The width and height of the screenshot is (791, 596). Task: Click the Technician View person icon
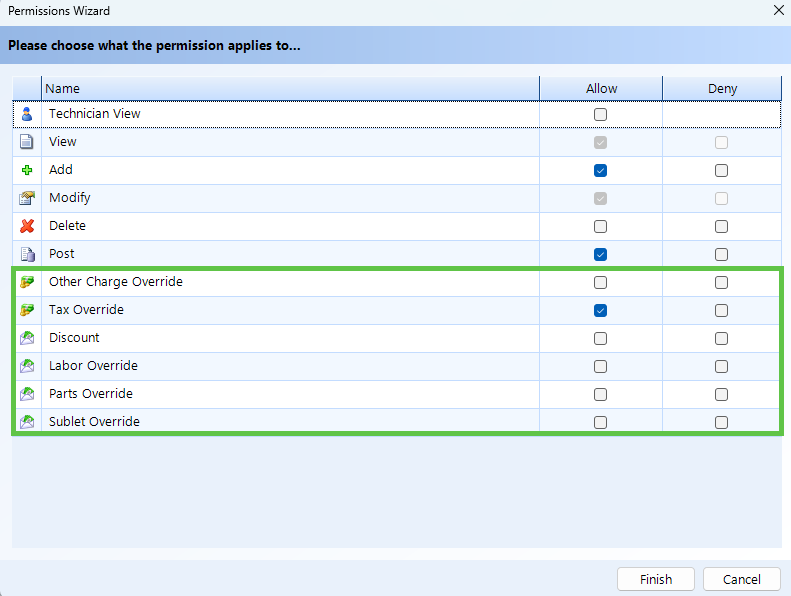click(x=27, y=114)
